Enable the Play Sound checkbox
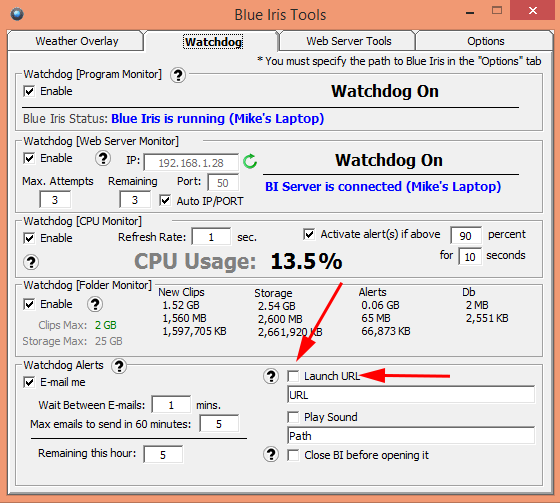The image size is (560, 503). pyautogui.click(x=293, y=417)
